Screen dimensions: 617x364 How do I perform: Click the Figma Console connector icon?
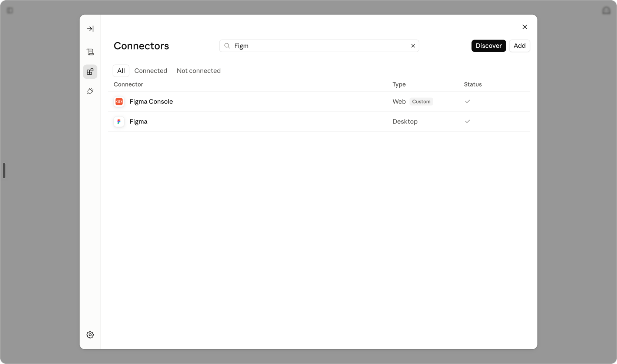pyautogui.click(x=119, y=102)
